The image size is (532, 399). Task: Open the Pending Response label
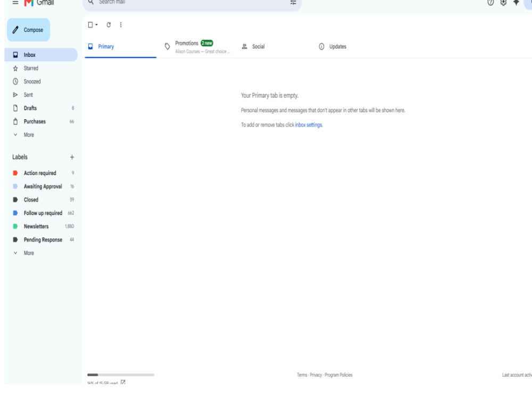41,239
